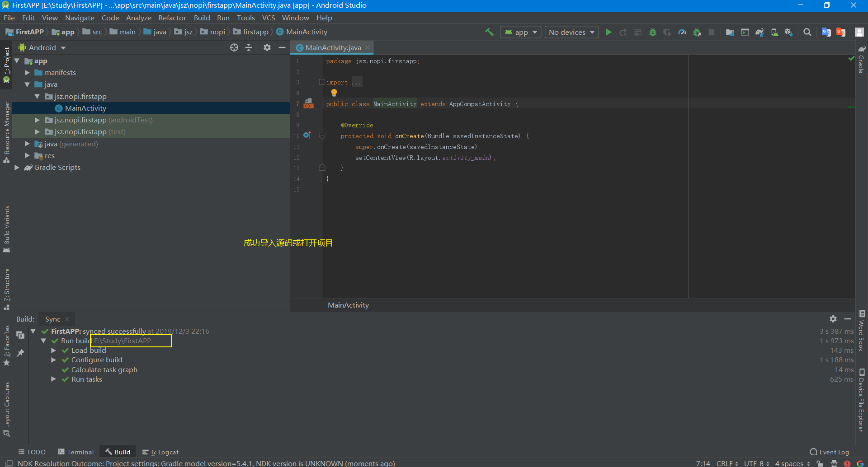Screen dimensions: 868x467
Task: Click the CRLF line separator status item
Action: [727, 463]
